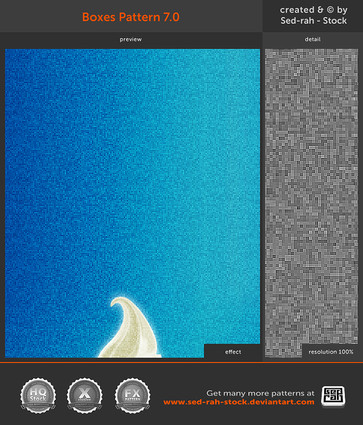
Task: Click the HQ Stock badge
Action: 38,396
